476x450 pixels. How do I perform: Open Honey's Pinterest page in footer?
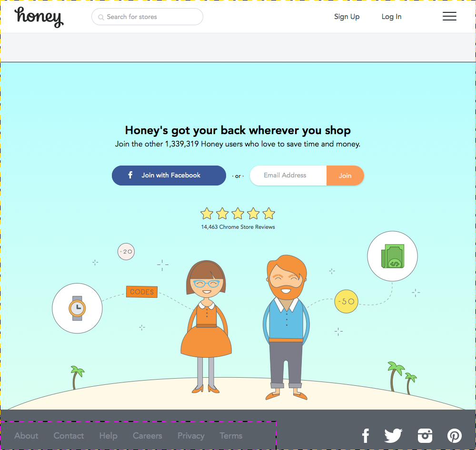pyautogui.click(x=455, y=436)
